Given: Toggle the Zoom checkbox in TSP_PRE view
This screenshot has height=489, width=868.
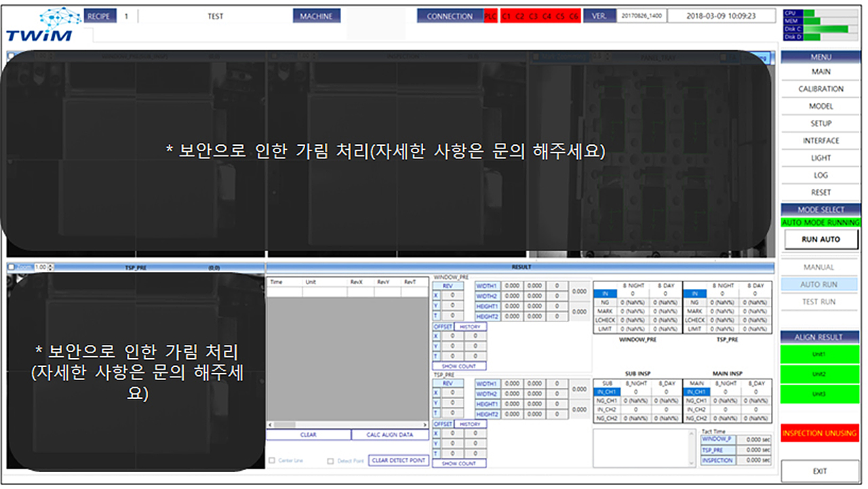Looking at the screenshot, I should pos(12,267).
